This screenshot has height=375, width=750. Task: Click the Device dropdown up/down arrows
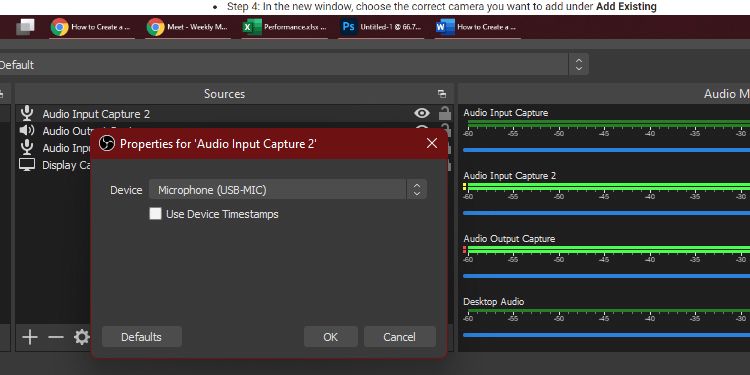417,190
